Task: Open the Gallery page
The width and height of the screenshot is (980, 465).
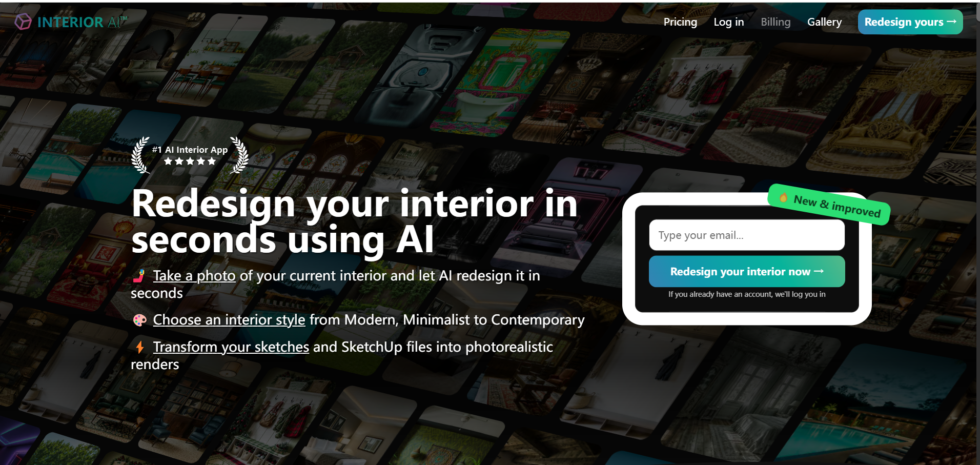Action: coord(824,22)
